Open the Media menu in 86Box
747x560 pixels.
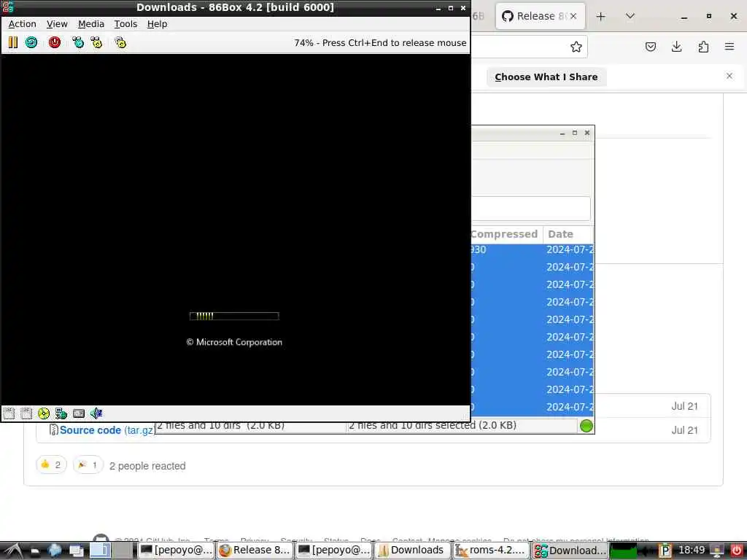pos(91,24)
